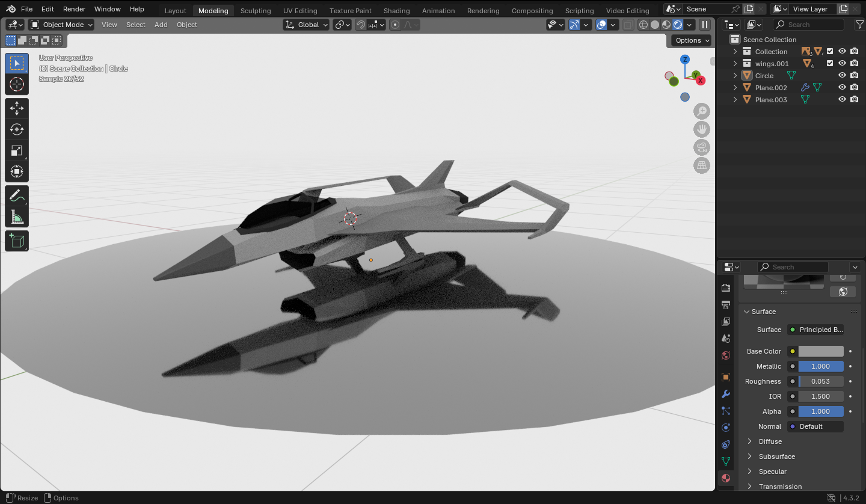The height and width of the screenshot is (504, 866).
Task: Select the Add Cube tool
Action: tap(17, 241)
